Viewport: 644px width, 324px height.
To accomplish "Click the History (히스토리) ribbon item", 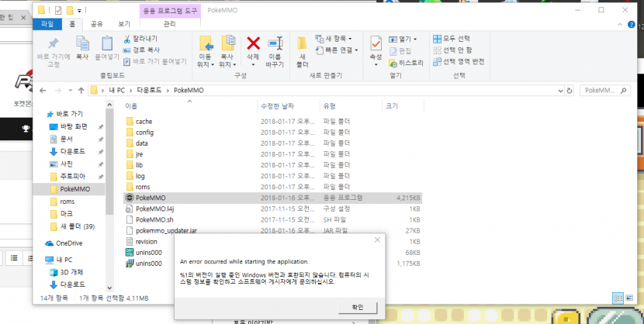I will pyautogui.click(x=406, y=63).
